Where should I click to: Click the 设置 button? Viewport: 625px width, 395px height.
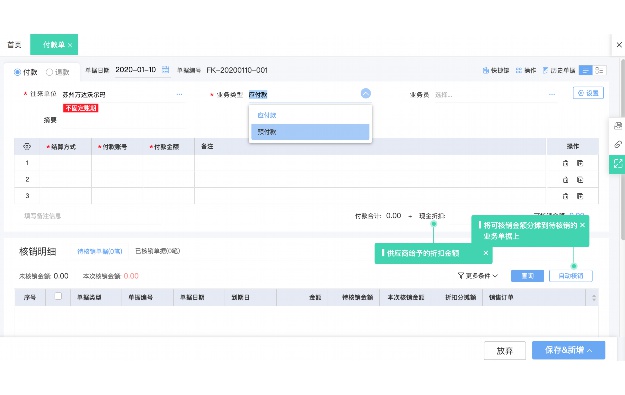(x=588, y=93)
